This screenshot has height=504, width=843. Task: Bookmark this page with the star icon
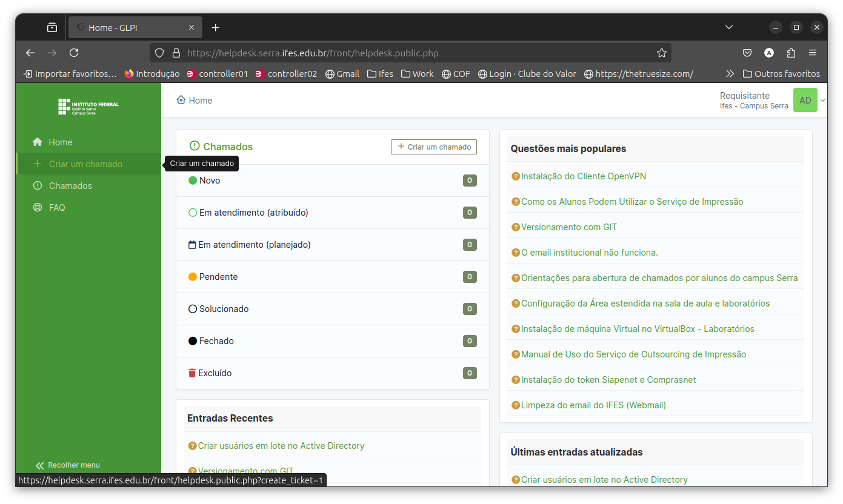[x=661, y=53]
